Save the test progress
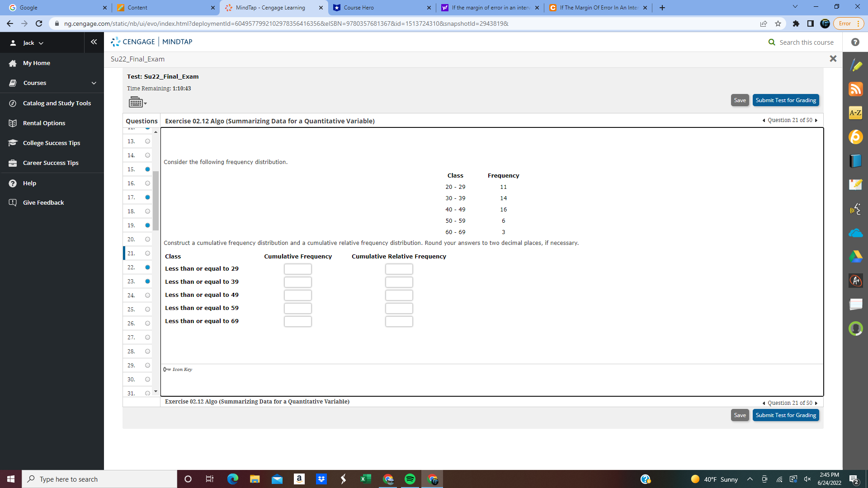The height and width of the screenshot is (488, 868). (x=740, y=100)
